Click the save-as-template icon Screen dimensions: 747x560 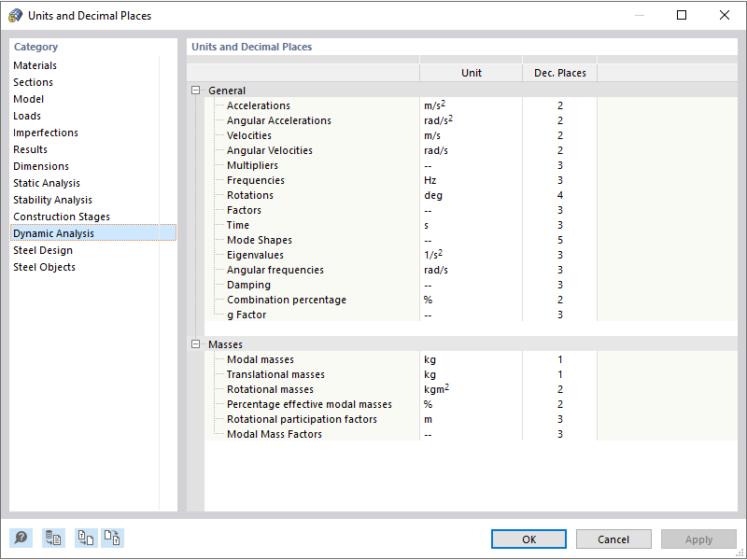[x=112, y=538]
